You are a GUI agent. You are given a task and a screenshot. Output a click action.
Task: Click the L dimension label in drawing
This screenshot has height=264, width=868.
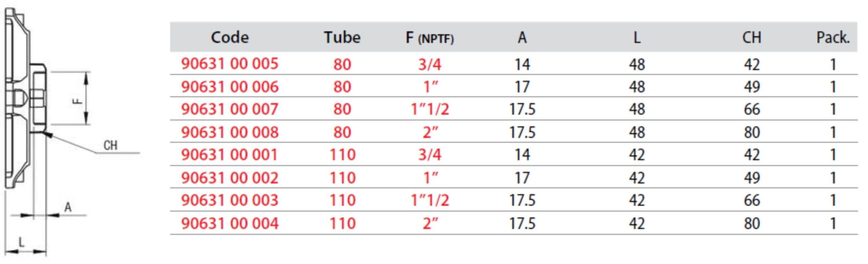coord(21,242)
